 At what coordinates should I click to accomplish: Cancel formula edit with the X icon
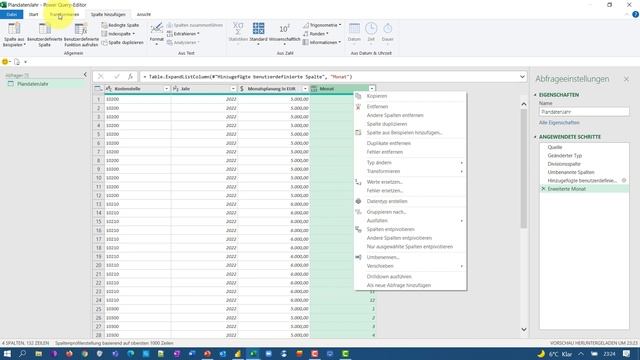(x=101, y=77)
